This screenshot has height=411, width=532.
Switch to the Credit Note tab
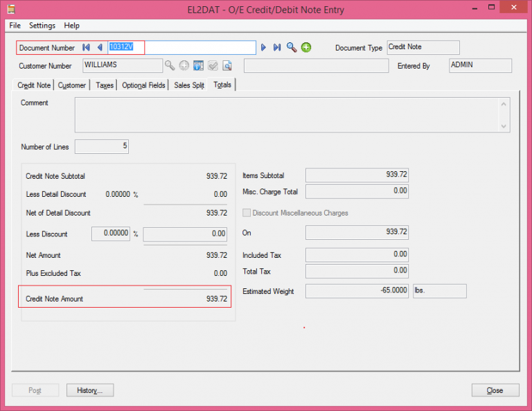(x=34, y=85)
